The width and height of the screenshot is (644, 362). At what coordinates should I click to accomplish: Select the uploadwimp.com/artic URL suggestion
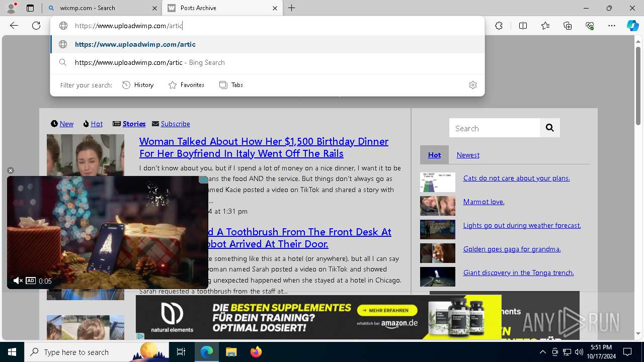[267, 44]
